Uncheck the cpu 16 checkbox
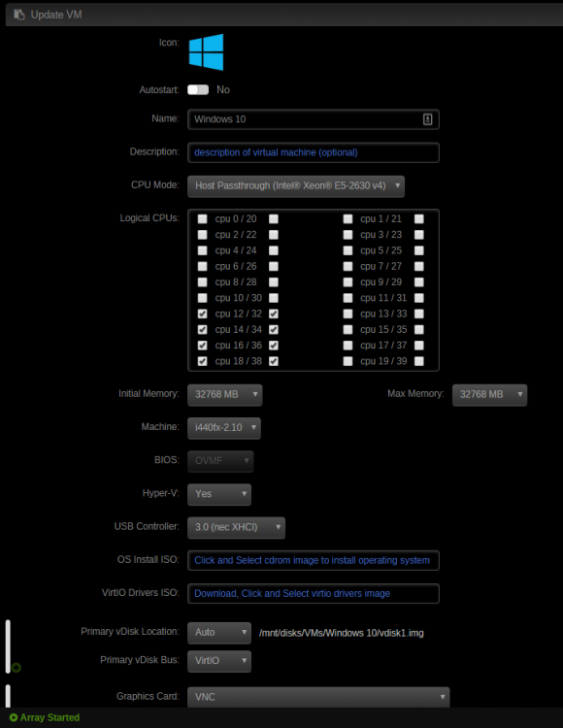Viewport: 563px width, 728px height. click(x=202, y=346)
